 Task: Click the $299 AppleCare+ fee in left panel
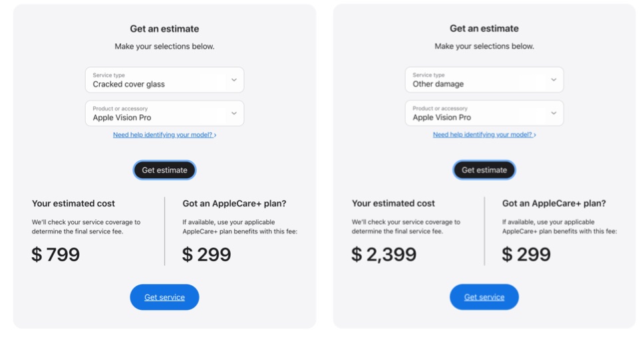[207, 255]
